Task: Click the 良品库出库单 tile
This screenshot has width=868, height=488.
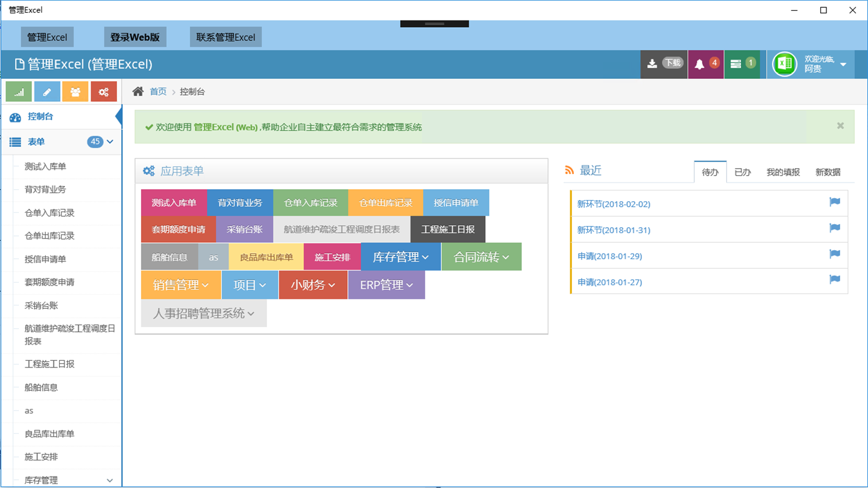Action: pyautogui.click(x=266, y=257)
